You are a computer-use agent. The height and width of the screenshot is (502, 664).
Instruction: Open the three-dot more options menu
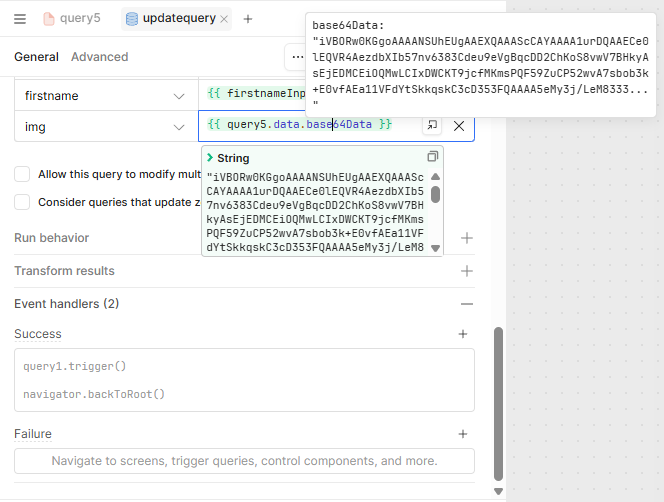pos(297,57)
